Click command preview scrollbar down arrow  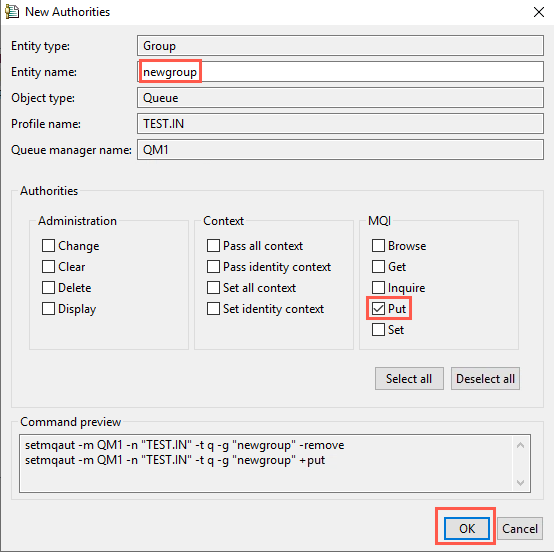pos(520,482)
